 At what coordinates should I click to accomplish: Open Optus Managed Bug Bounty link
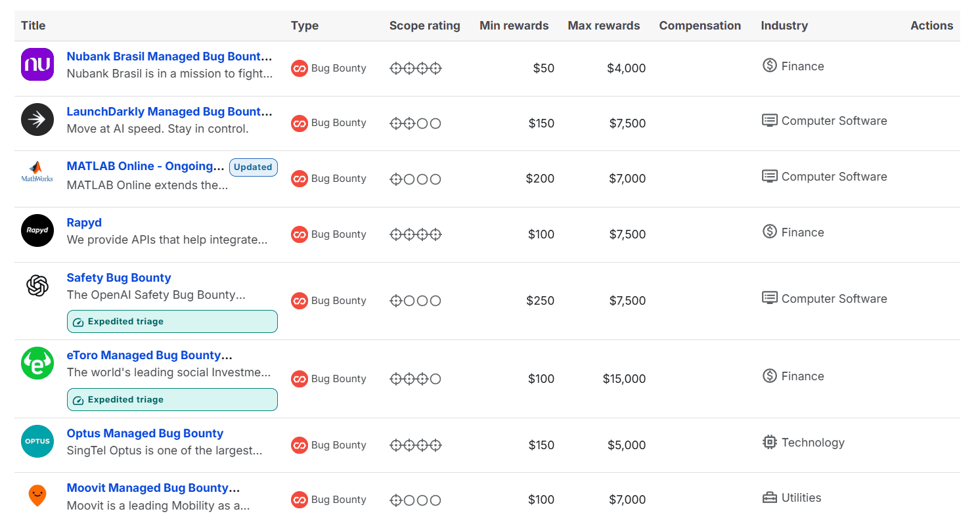145,433
